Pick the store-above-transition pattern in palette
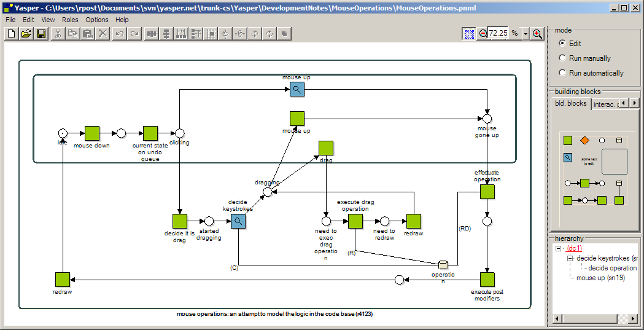Image resolution: width=644 pixels, height=330 pixels. tap(619, 192)
